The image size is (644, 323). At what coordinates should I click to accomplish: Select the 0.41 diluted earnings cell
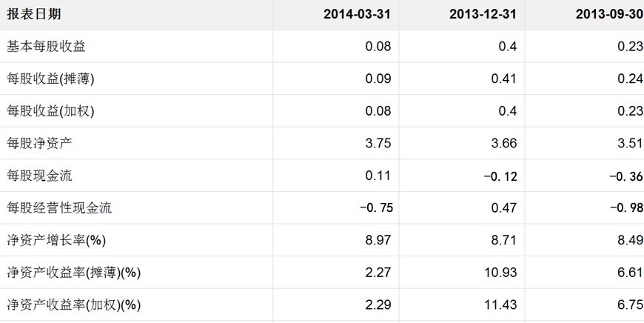click(x=504, y=79)
